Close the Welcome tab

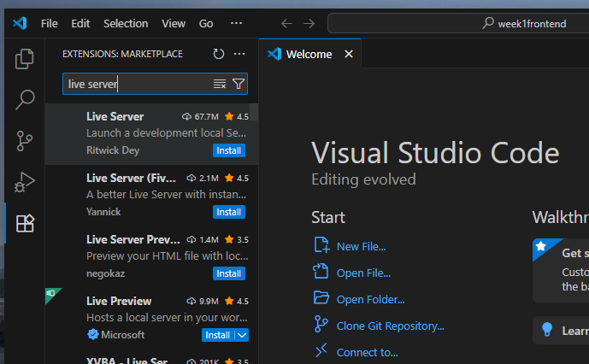[x=349, y=54]
